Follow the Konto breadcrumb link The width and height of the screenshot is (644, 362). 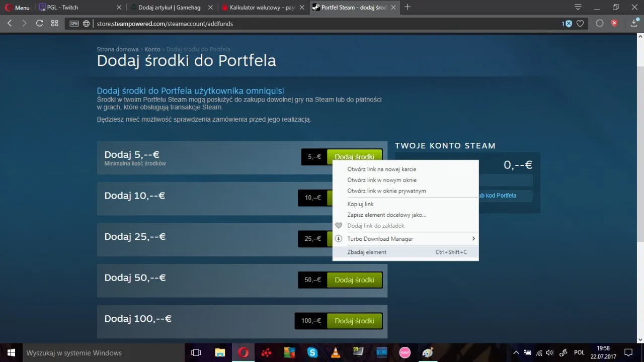click(x=152, y=49)
